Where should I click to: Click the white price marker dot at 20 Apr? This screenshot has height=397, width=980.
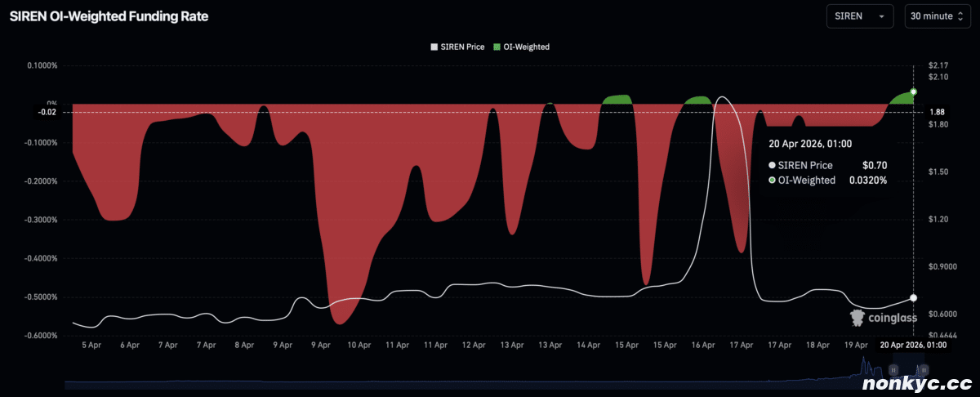coord(913,297)
